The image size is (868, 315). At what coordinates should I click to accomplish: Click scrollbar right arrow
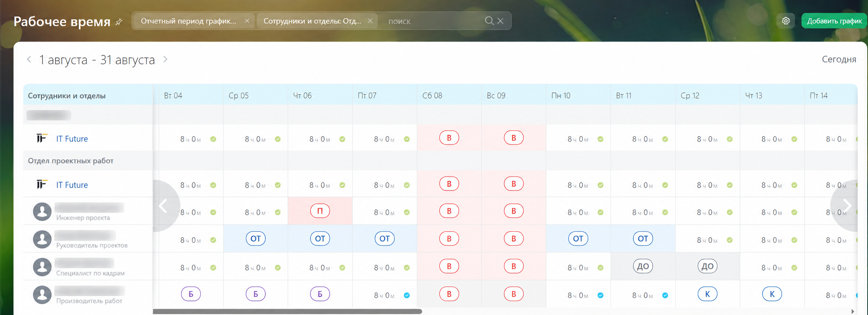[853, 311]
